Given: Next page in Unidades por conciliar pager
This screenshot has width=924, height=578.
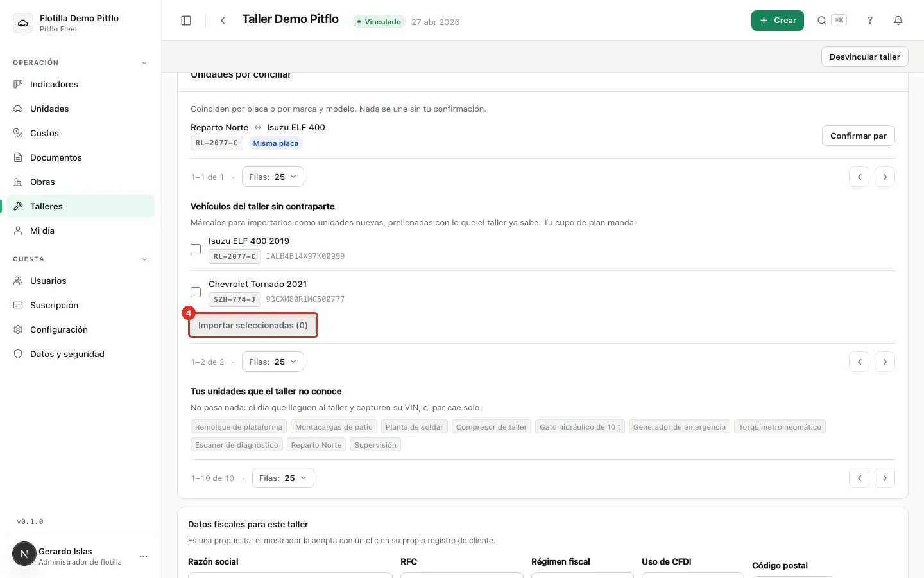Looking at the screenshot, I should click(885, 177).
